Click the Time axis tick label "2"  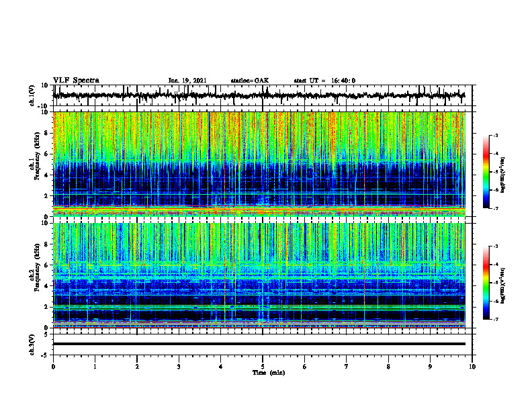pyautogui.click(x=137, y=367)
